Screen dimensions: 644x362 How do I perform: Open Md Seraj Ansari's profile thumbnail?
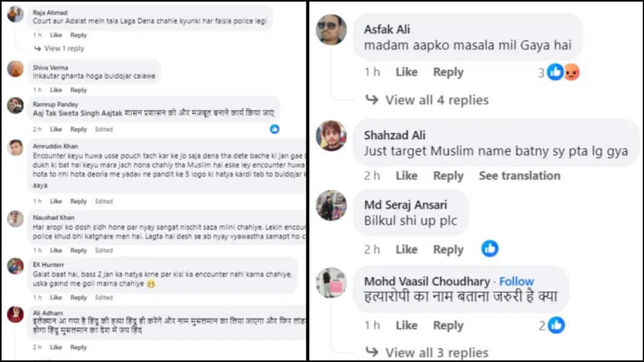332,205
